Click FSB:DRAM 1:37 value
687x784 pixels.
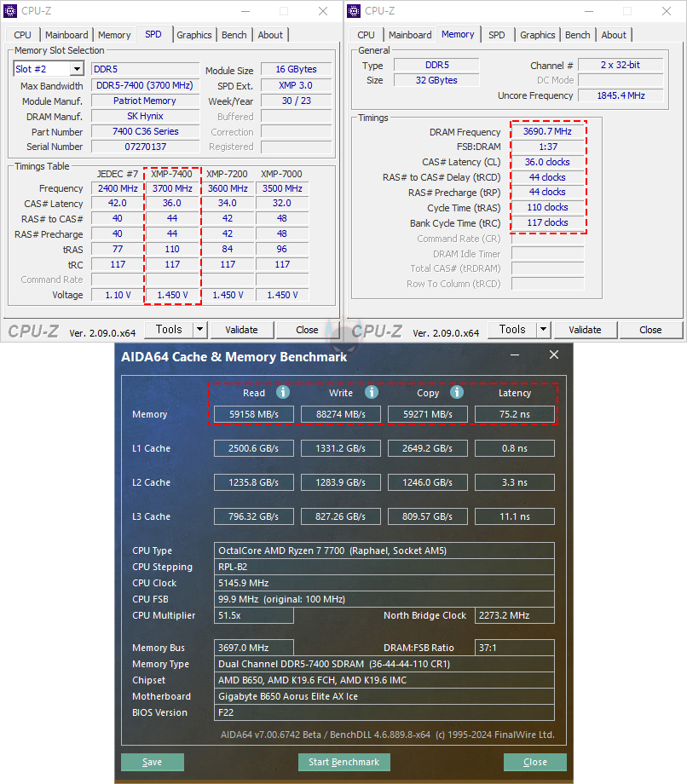pyautogui.click(x=547, y=147)
